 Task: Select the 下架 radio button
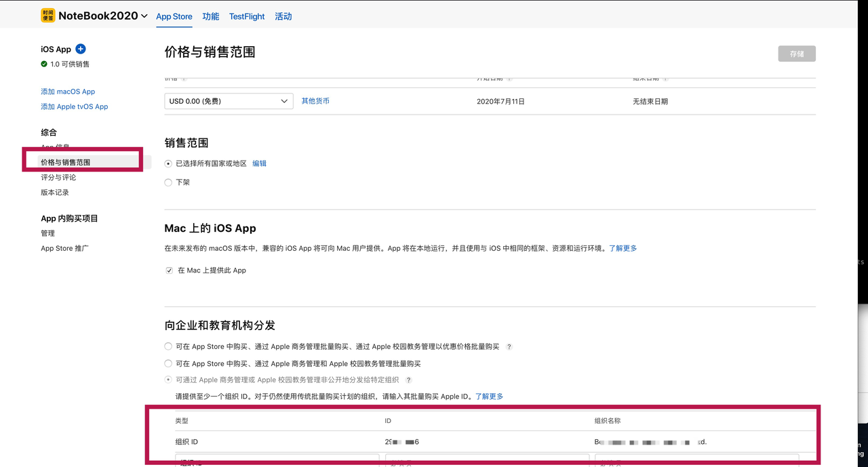[x=168, y=182]
